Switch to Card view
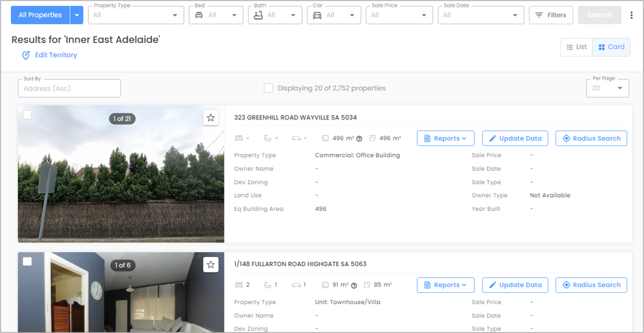The image size is (644, 333). (x=611, y=47)
